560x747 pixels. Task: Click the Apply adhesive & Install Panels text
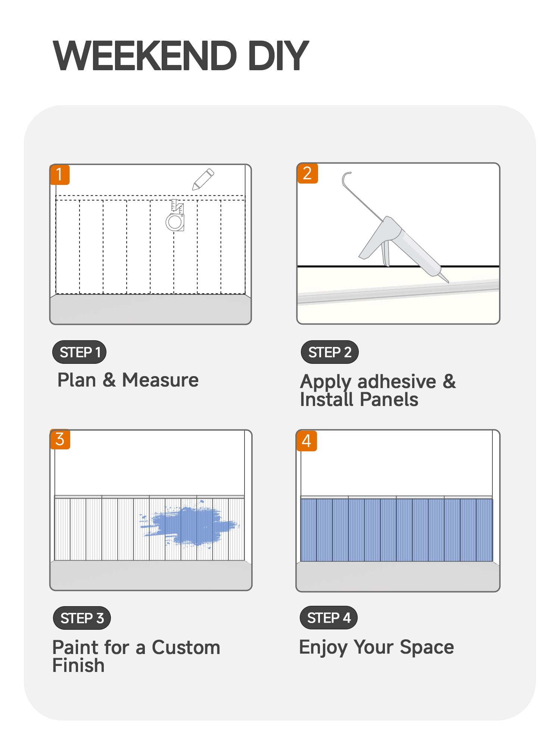(x=378, y=391)
